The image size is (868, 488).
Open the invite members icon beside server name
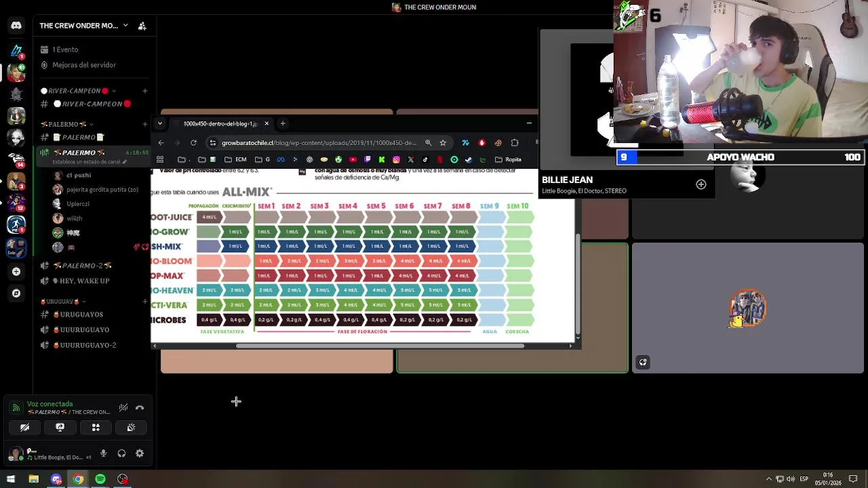click(142, 26)
